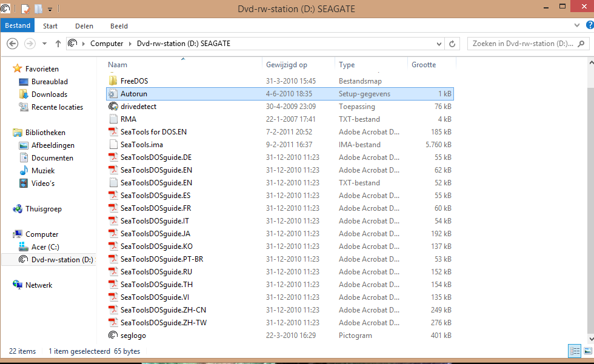Select the SeaToolsDOSguide.ZH-CN file name
594x364 pixels.
click(163, 310)
